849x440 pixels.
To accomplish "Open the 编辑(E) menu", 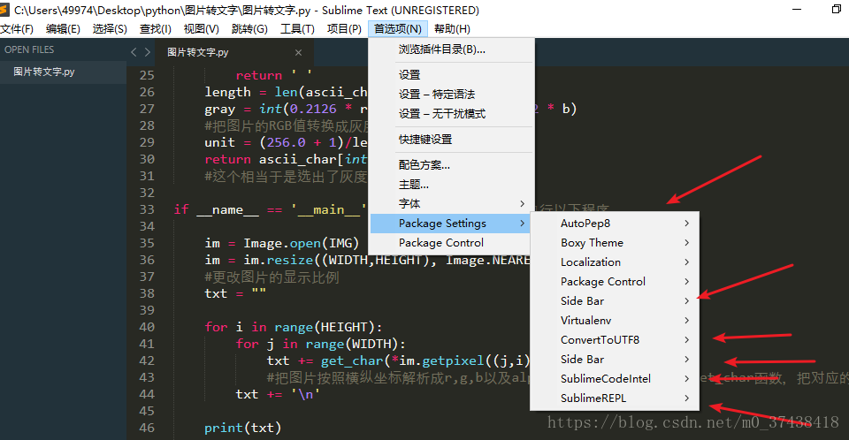I will click(63, 29).
